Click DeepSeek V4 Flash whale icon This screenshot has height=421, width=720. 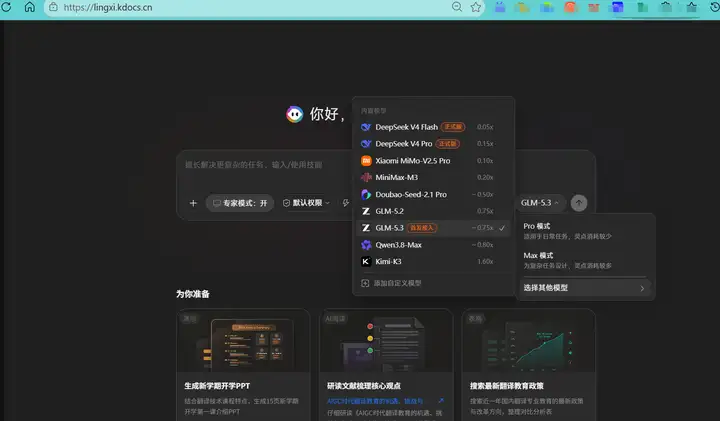(366, 127)
